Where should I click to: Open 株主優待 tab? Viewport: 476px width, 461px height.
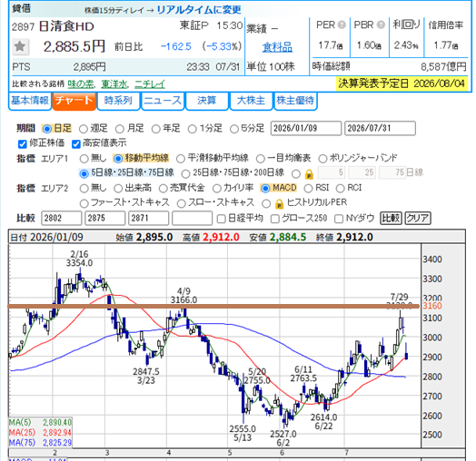pos(295,101)
